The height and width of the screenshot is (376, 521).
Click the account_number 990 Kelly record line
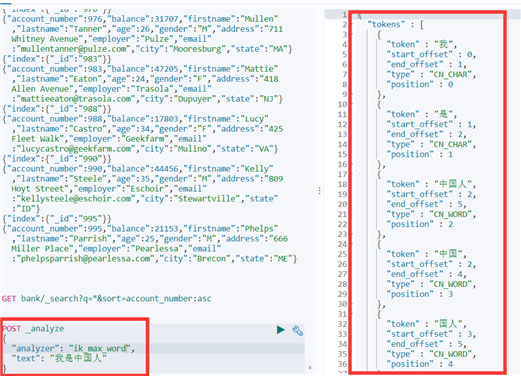click(x=138, y=169)
